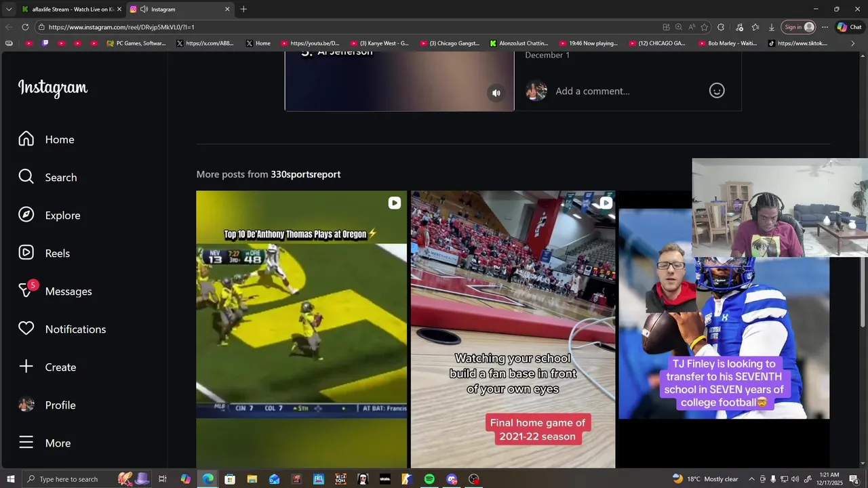Screen dimensions: 868x488
Task: Open TJ Finley transfer post thumbnail
Action: (724, 329)
